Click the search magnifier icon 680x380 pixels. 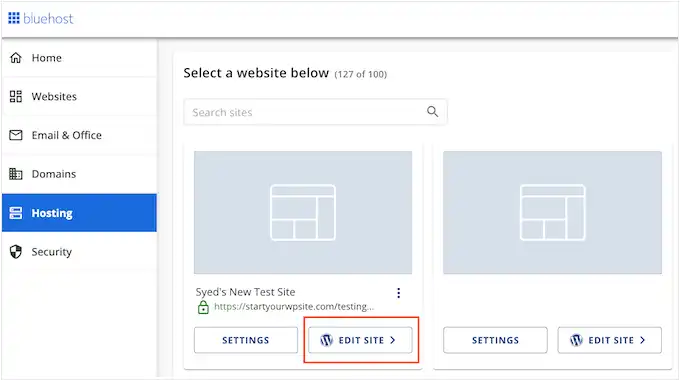pos(432,111)
